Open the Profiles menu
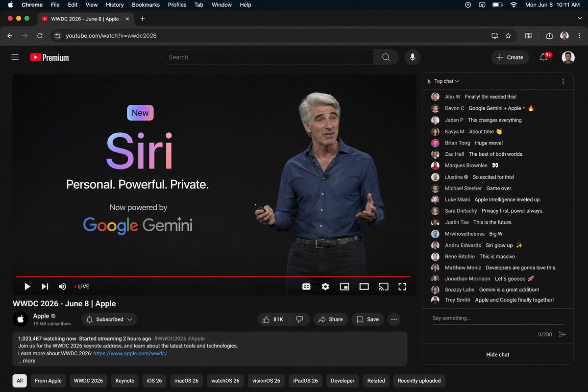588x392 pixels. click(177, 5)
